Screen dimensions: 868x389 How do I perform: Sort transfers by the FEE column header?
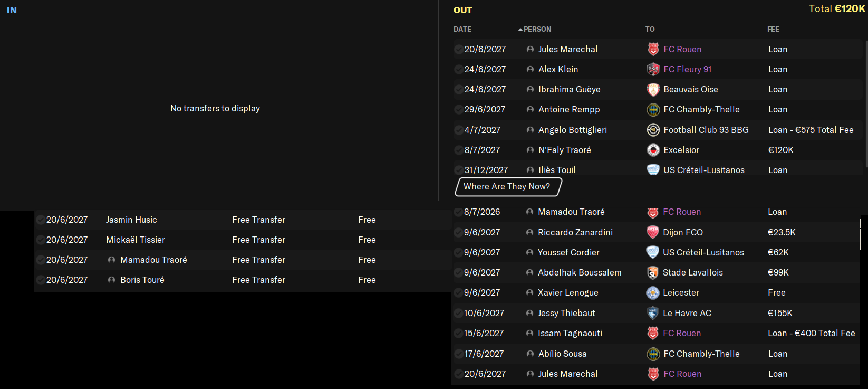[773, 29]
